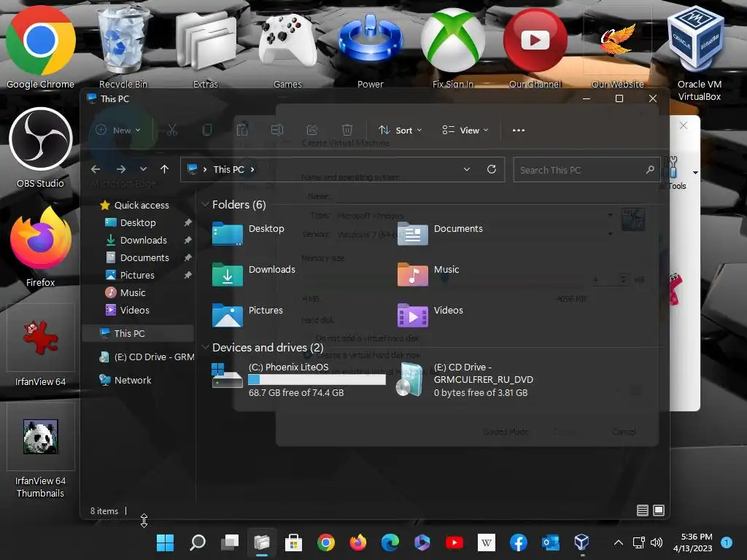Show hidden tray icons chevron
The image size is (747, 560).
[619, 542]
